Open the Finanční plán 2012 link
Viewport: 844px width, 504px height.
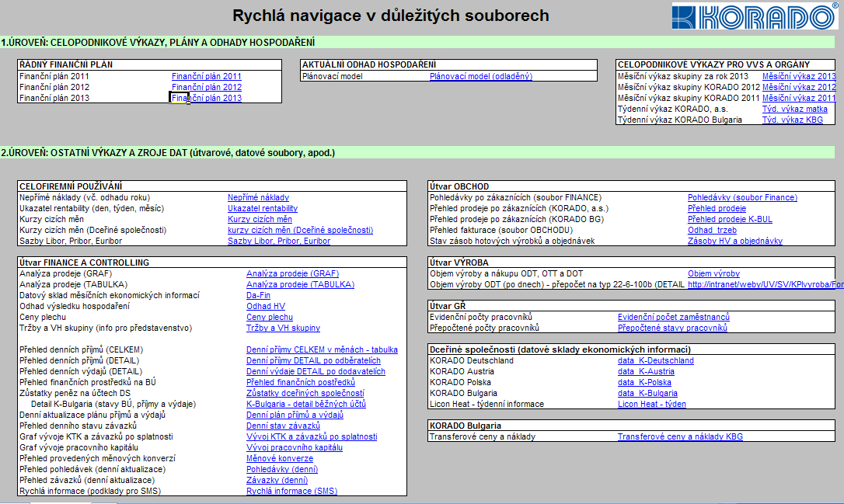point(206,87)
